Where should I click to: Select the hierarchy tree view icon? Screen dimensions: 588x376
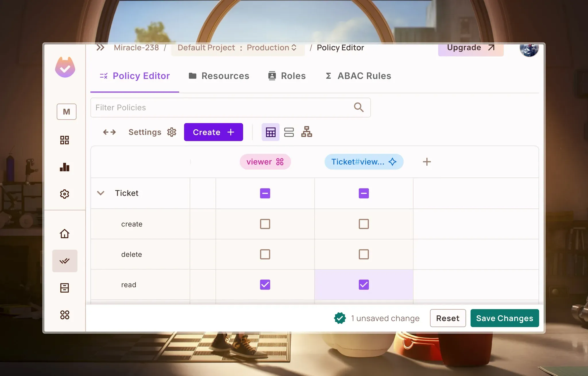click(307, 132)
